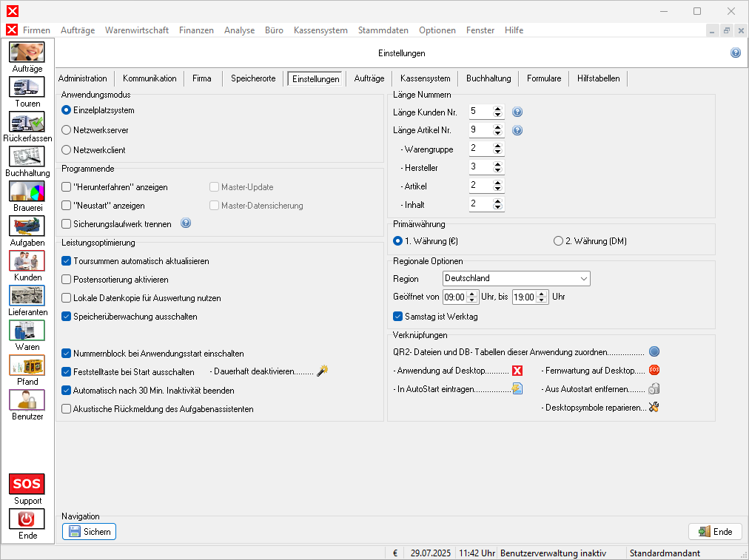Open the Warenwirtschaft menu
Screen dimensions: 749x560
coord(137,30)
